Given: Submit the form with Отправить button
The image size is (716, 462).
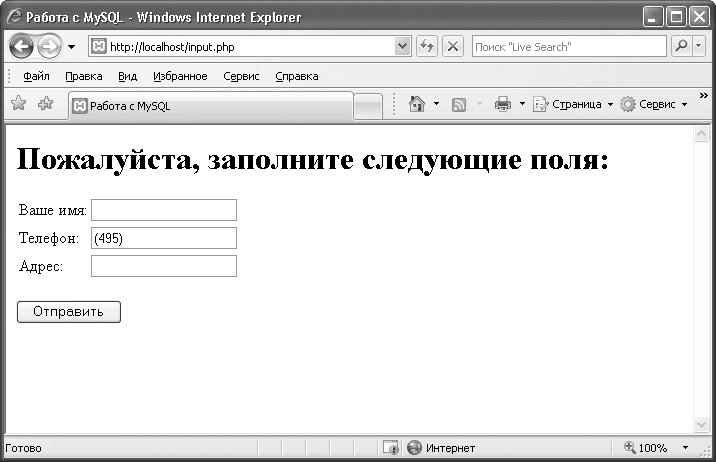Looking at the screenshot, I should (x=69, y=312).
